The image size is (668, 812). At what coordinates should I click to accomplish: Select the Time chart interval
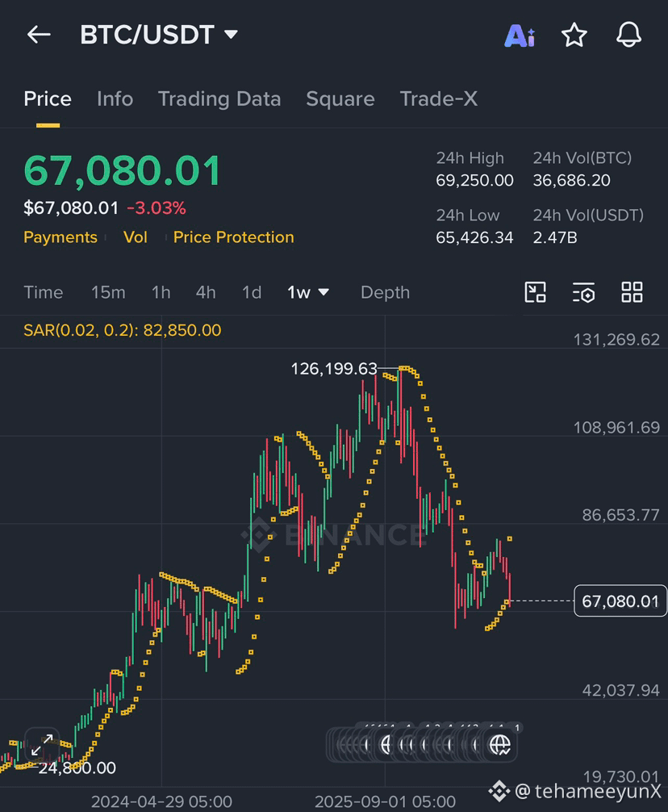[x=44, y=292]
